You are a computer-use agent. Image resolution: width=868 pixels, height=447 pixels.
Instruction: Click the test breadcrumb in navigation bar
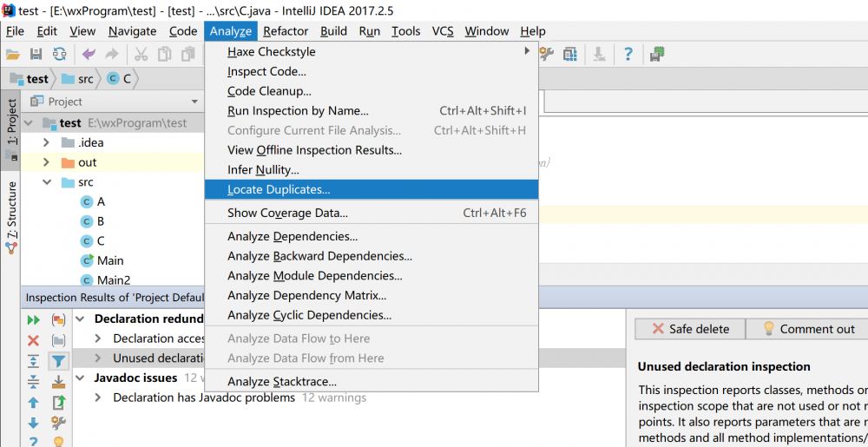[x=30, y=79]
